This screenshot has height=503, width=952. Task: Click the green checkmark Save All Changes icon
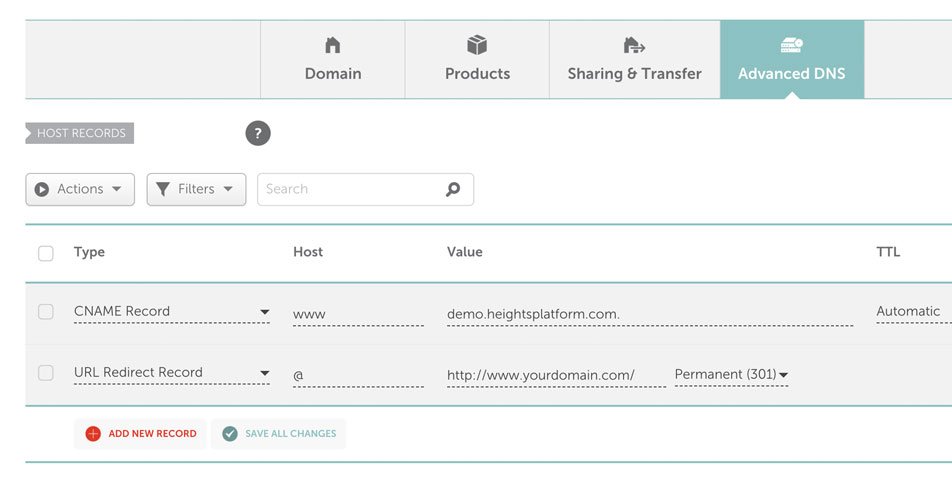click(230, 433)
